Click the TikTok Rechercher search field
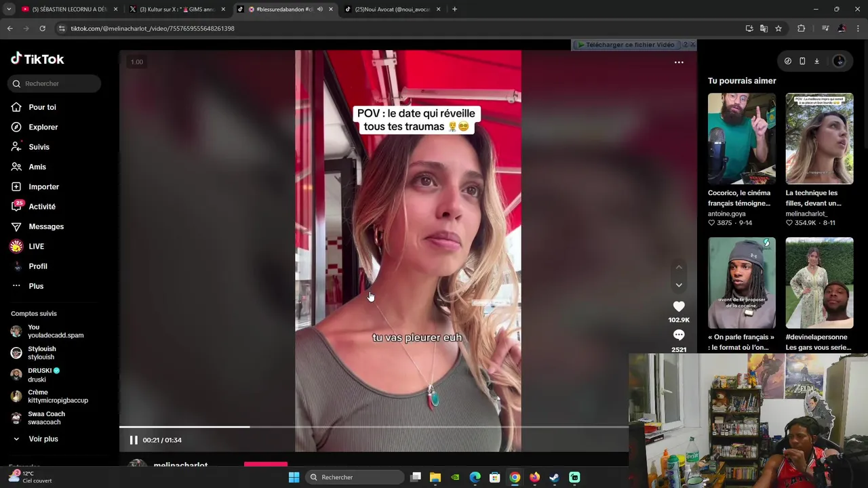The width and height of the screenshot is (868, 488). tap(54, 83)
